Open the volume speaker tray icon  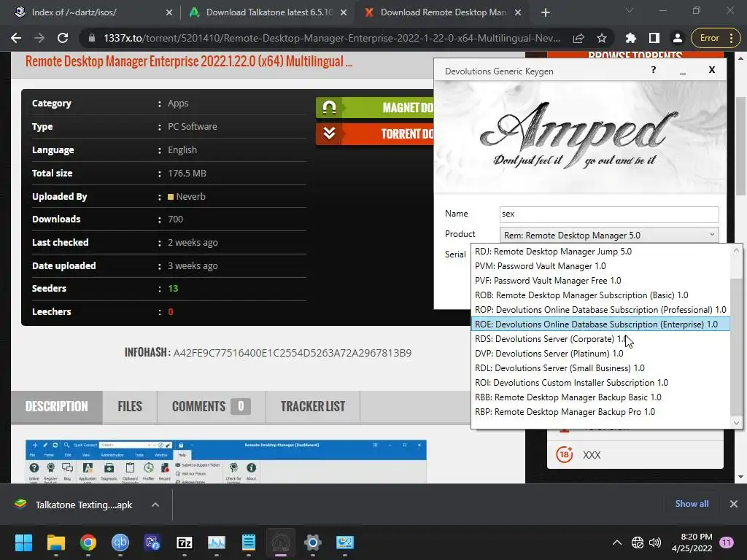655,542
